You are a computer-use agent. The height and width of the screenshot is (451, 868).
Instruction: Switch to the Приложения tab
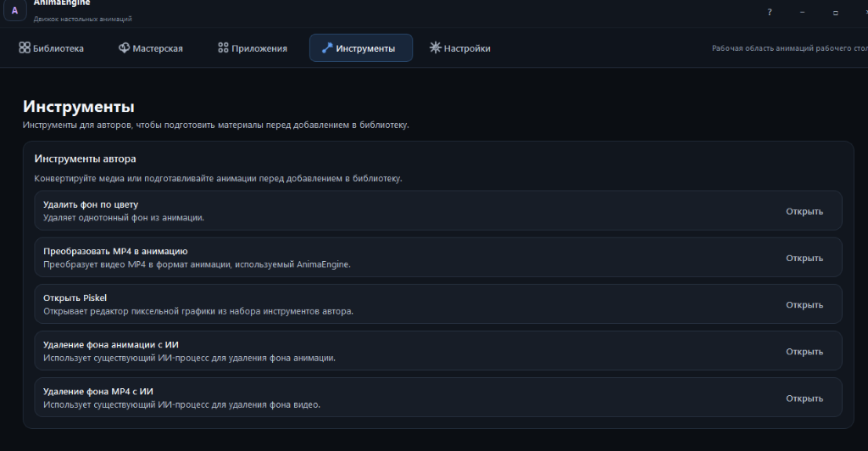[253, 48]
